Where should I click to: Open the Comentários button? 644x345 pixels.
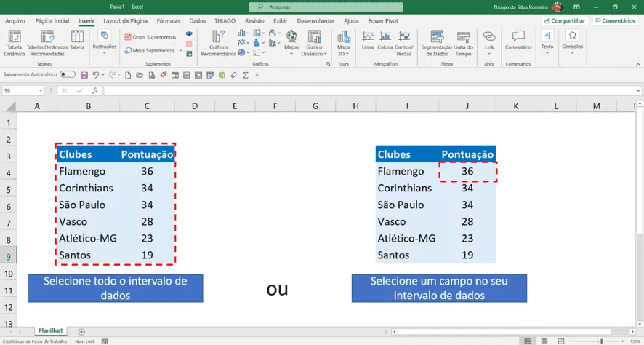[x=615, y=20]
